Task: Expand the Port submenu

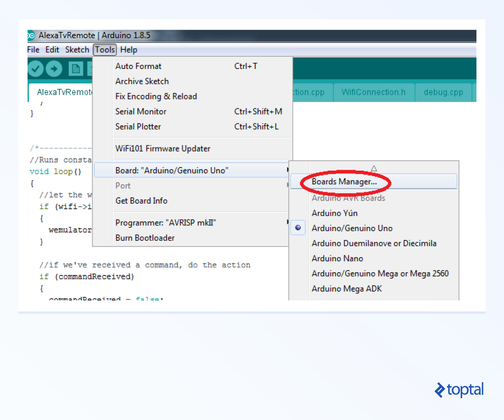Action: pyautogui.click(x=287, y=185)
